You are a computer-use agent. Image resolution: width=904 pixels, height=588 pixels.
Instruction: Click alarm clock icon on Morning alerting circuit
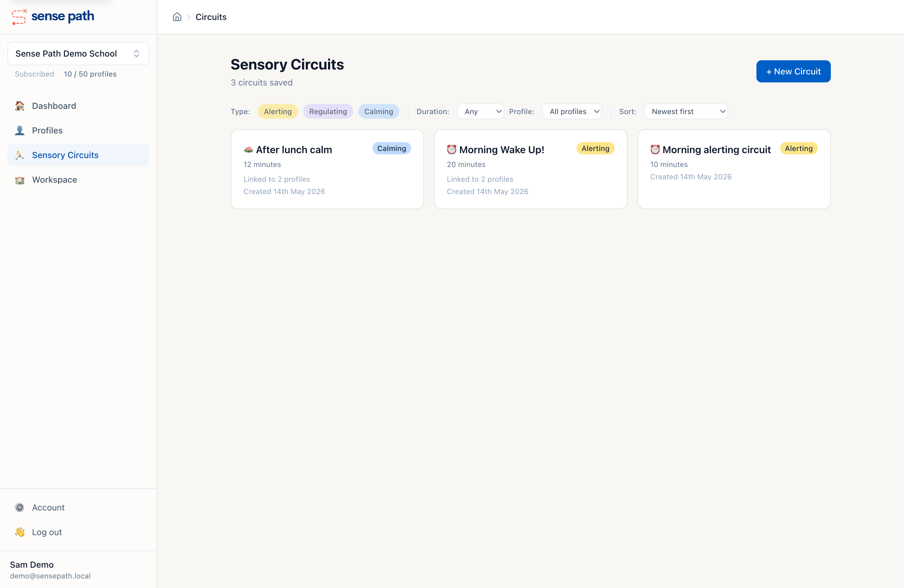655,150
